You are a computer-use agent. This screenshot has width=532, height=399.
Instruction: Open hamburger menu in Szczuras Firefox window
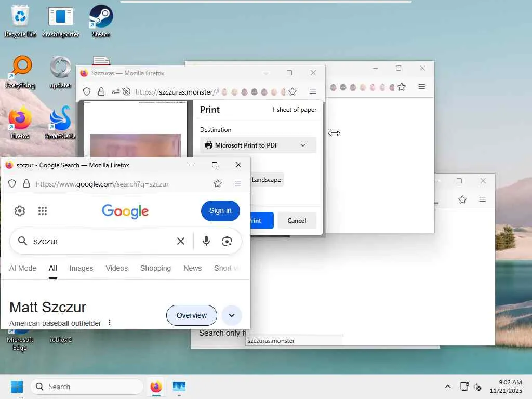(x=313, y=91)
